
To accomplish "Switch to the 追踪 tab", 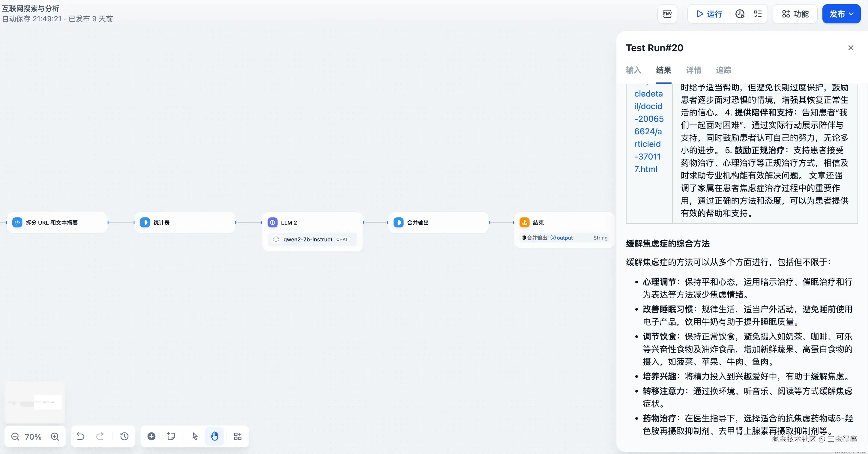I will pyautogui.click(x=723, y=70).
